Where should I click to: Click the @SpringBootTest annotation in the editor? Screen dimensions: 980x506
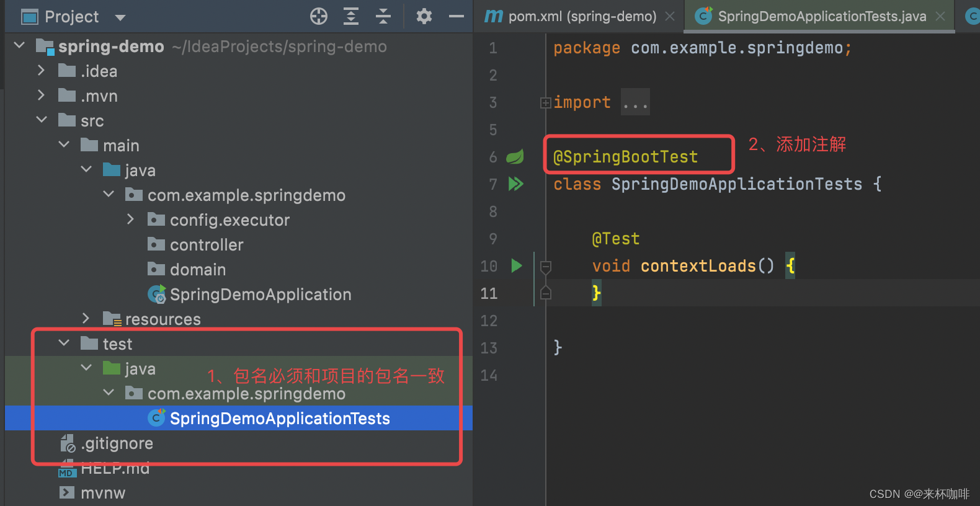pyautogui.click(x=625, y=157)
